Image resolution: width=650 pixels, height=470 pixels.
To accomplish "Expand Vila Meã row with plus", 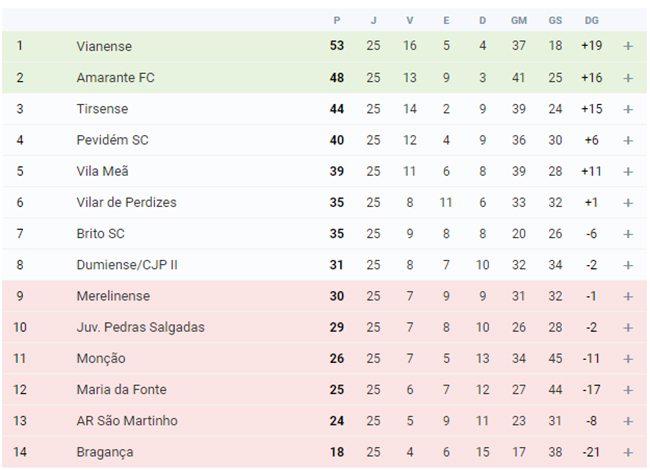I will pyautogui.click(x=628, y=172).
